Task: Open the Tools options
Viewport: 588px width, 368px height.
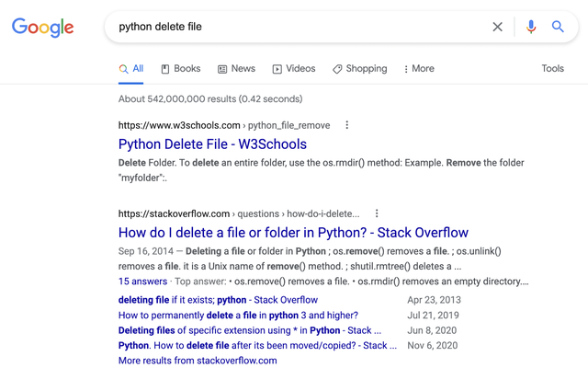Action: tap(552, 68)
